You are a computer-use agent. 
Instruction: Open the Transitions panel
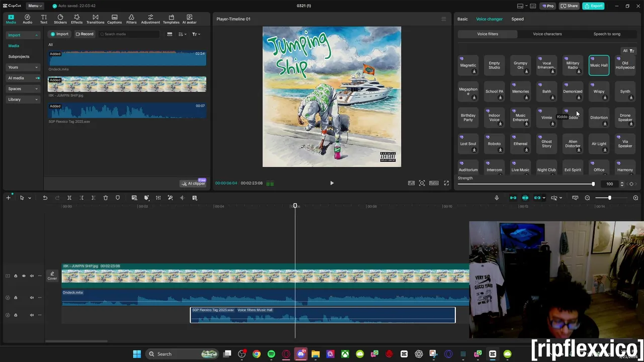point(95,19)
